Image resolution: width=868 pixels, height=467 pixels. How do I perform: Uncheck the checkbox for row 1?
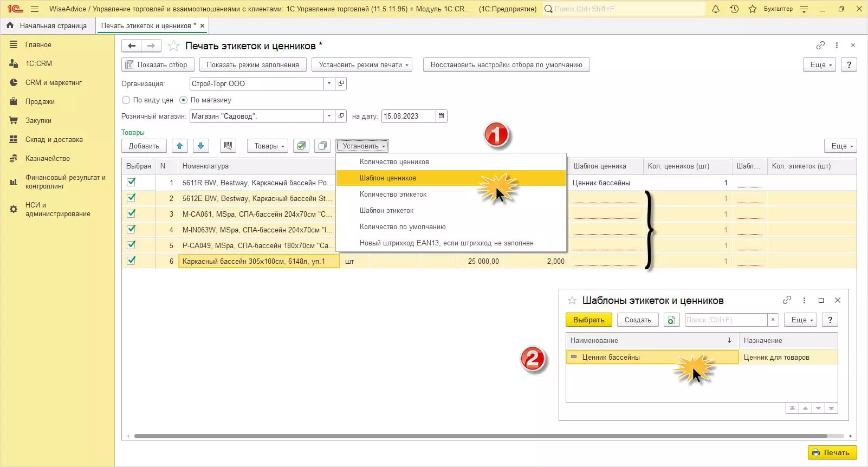click(131, 183)
